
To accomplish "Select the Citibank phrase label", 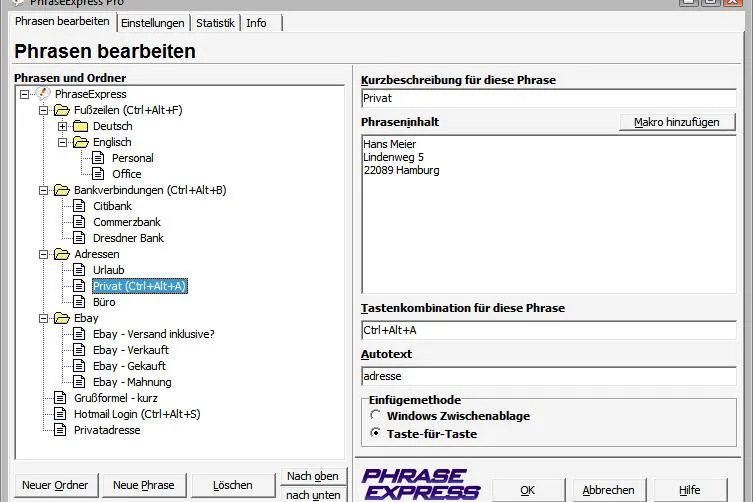I will [112, 206].
